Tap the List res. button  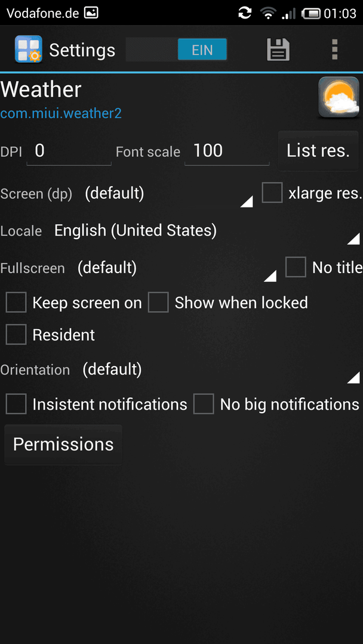click(318, 151)
